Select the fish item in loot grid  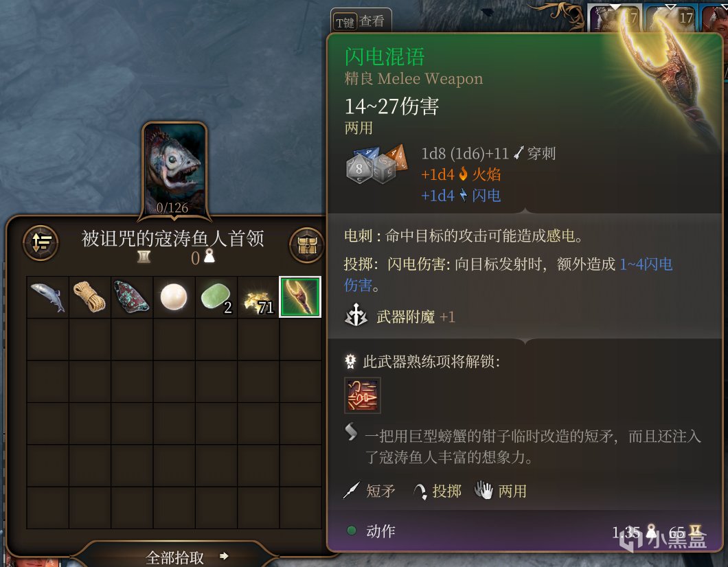point(48,297)
